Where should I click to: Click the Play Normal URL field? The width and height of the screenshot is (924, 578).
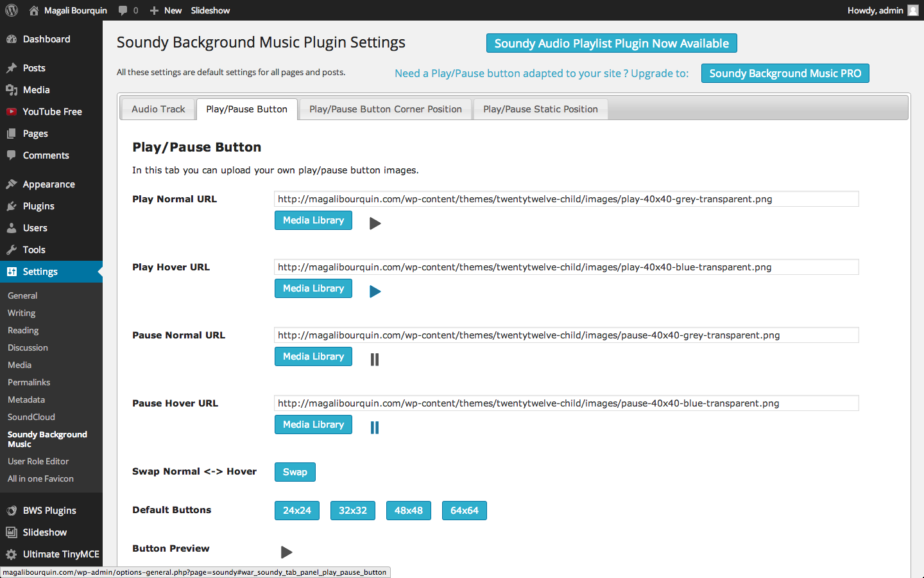coord(567,199)
